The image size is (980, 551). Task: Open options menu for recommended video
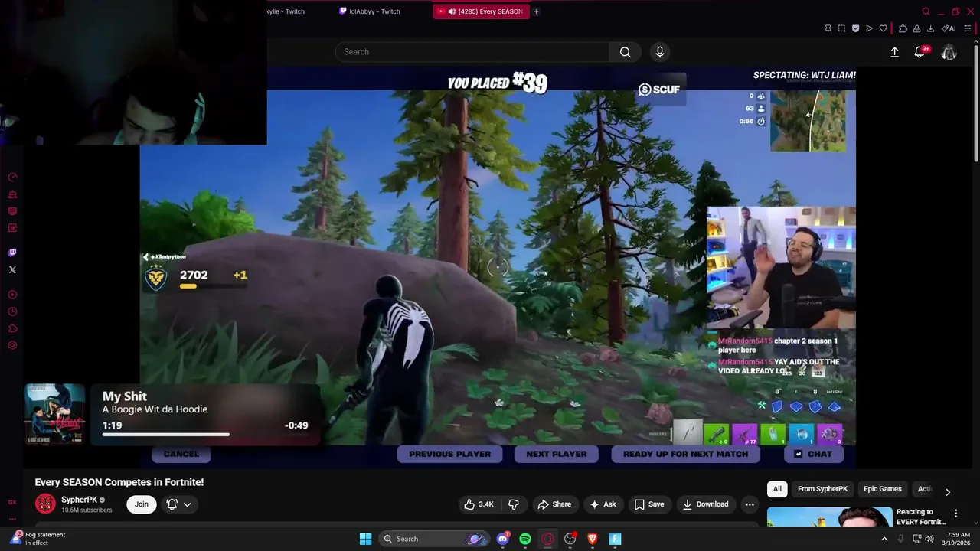tap(955, 514)
